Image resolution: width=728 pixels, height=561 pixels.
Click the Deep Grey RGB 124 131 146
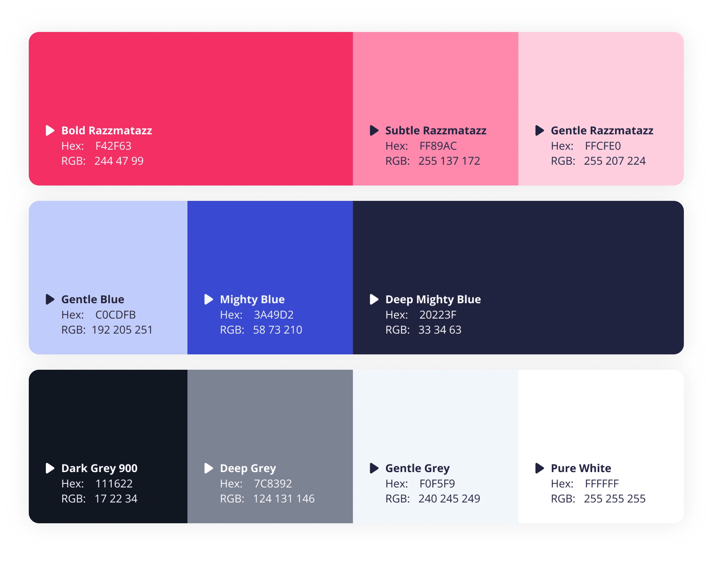pyautogui.click(x=284, y=499)
